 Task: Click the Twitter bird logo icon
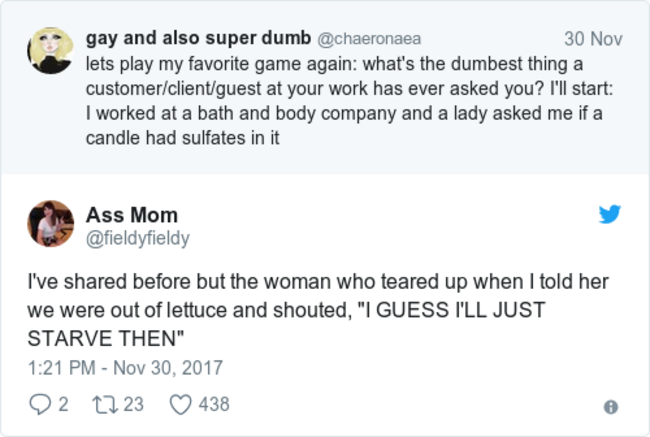(x=610, y=214)
